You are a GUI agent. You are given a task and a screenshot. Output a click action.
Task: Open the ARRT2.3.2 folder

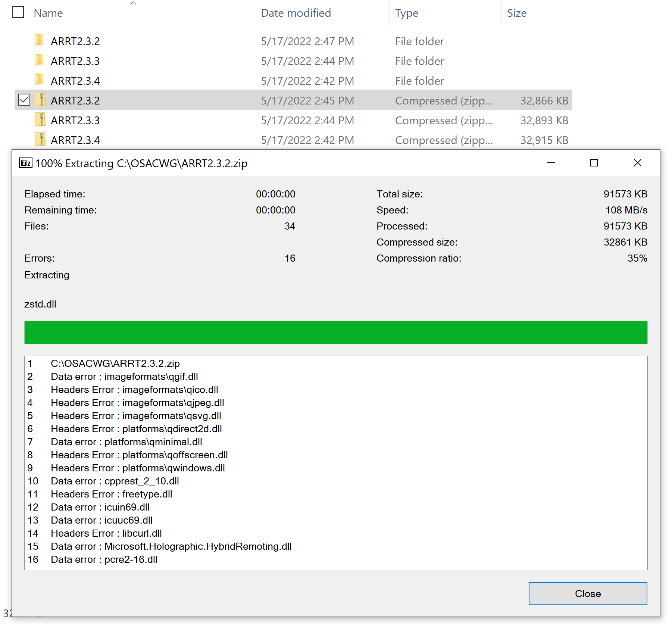click(75, 41)
